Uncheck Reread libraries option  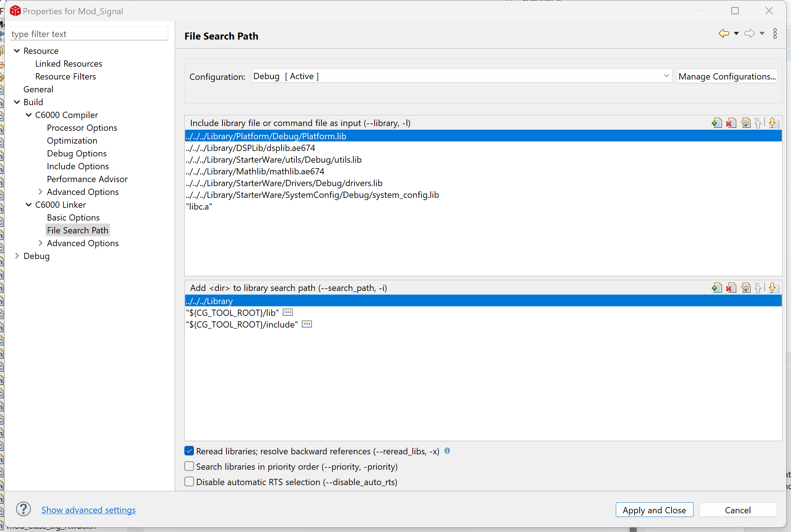click(189, 451)
